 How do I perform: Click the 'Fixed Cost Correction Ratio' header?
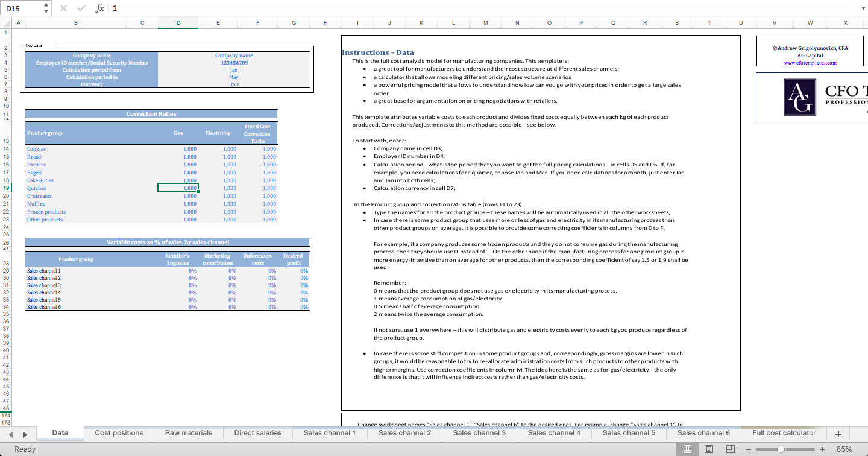[257, 133]
